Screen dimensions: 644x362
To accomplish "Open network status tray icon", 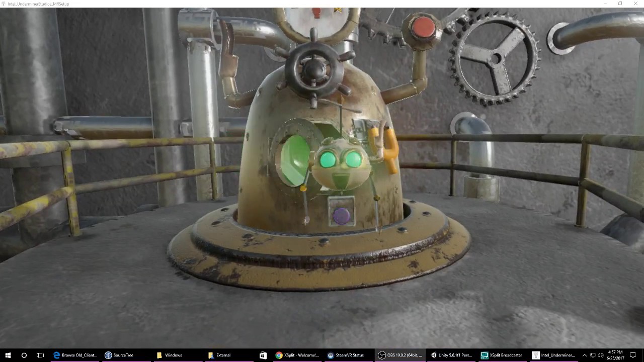I will 593,355.
